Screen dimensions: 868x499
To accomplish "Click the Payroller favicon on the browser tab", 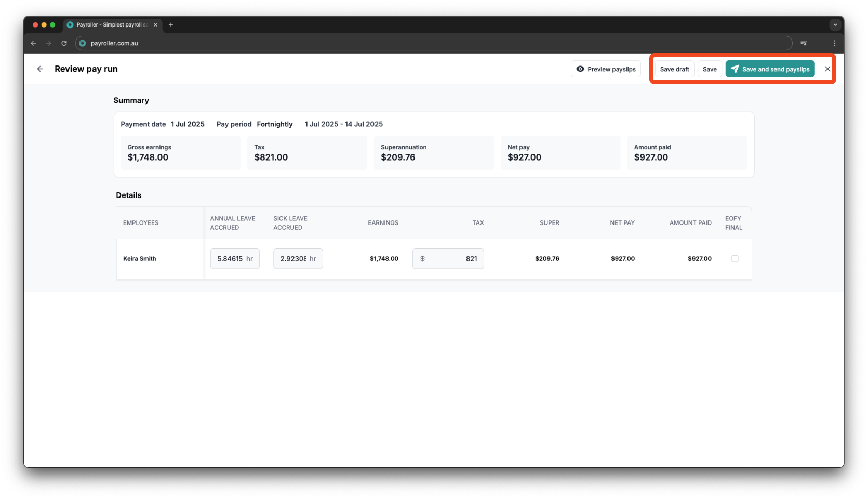I will coord(69,24).
